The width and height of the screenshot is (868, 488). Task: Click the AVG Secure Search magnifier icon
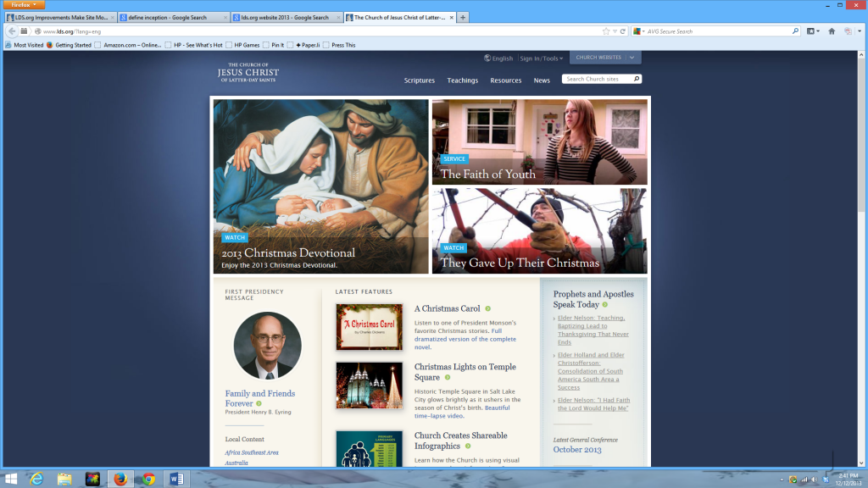click(795, 30)
